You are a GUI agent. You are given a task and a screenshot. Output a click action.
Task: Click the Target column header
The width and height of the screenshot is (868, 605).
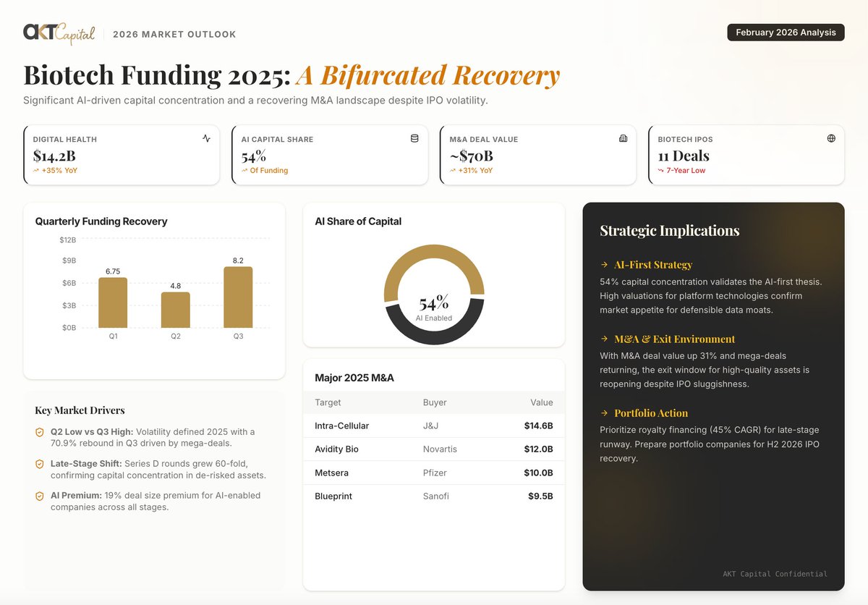[328, 402]
